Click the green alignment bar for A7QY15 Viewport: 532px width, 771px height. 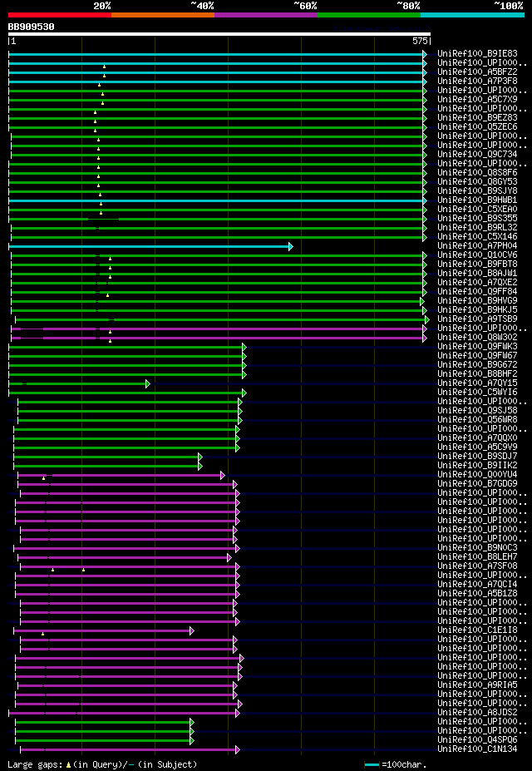(x=79, y=383)
